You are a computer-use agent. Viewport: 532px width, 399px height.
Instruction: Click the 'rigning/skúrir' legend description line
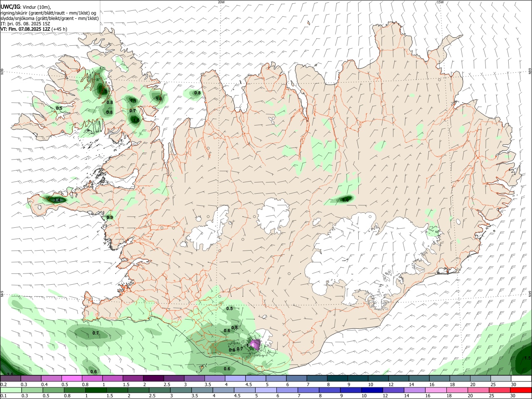coord(48,12)
